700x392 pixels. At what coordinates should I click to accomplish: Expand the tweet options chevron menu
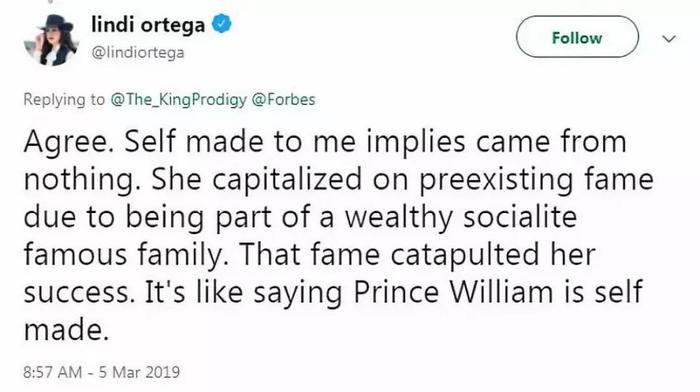click(x=669, y=39)
